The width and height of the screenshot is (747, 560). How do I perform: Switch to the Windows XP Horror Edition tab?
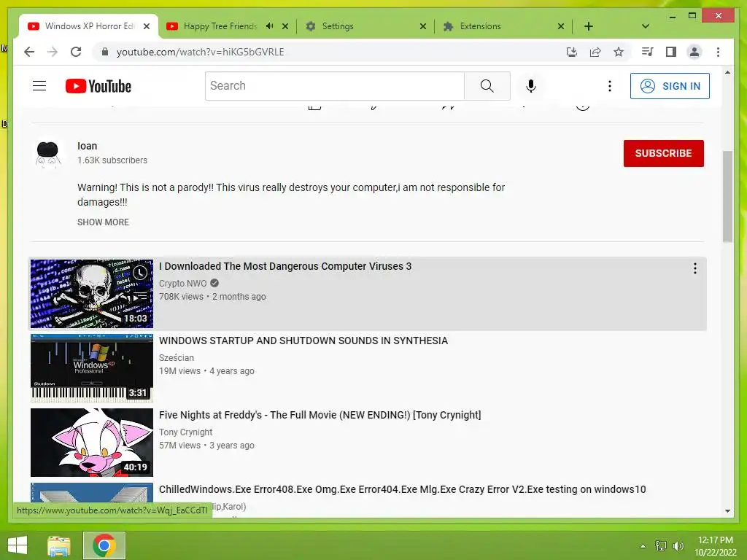pos(89,26)
